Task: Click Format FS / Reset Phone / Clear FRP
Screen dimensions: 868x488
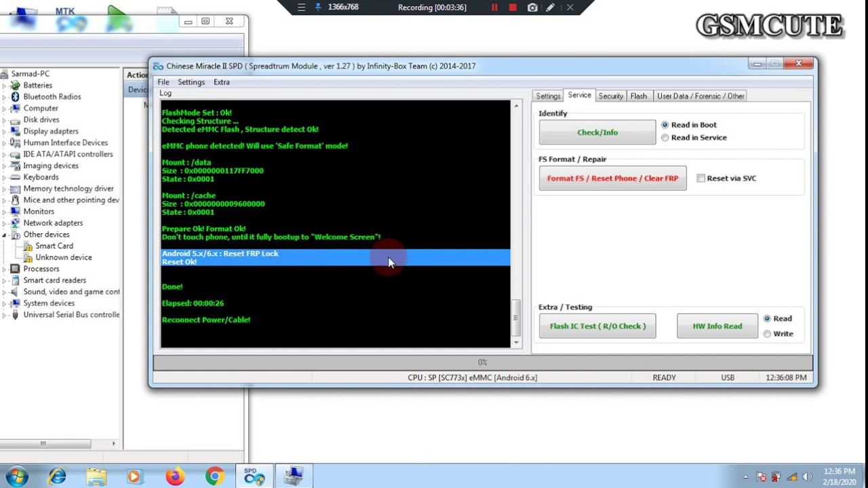Action: coord(612,178)
